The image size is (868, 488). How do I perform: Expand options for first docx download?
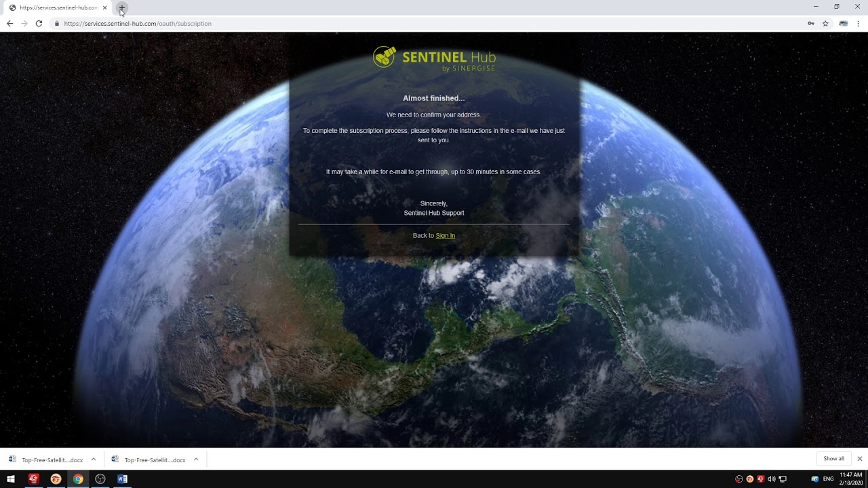[94, 460]
